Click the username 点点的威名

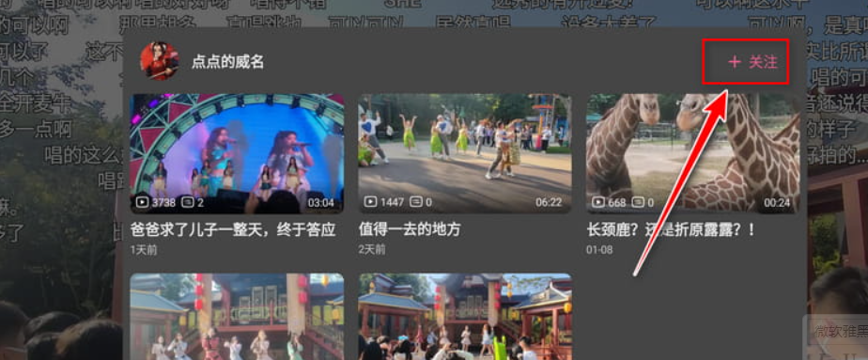click(x=227, y=62)
